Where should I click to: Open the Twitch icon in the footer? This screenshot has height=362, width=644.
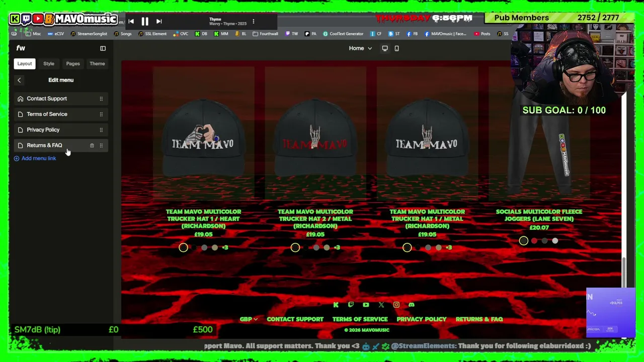[x=351, y=305]
